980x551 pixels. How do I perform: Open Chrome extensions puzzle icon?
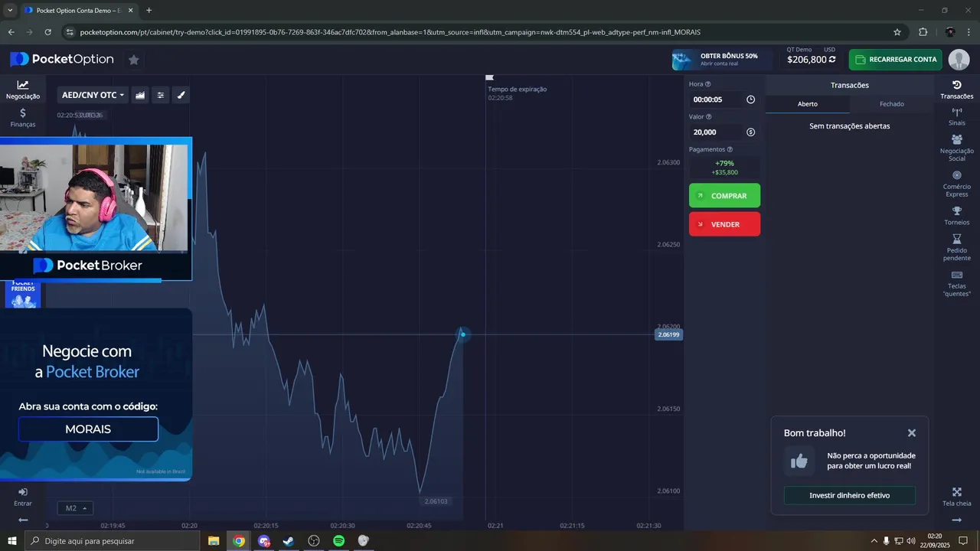click(923, 32)
